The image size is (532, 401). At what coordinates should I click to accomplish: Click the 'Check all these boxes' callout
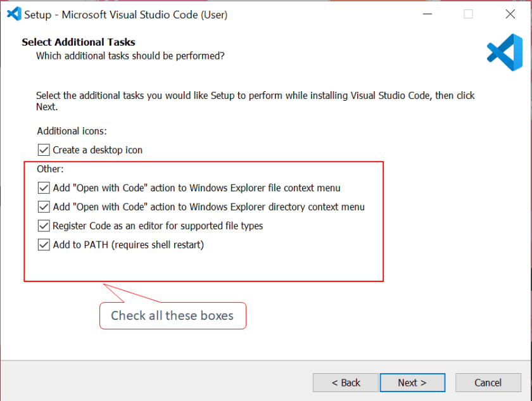(x=172, y=315)
